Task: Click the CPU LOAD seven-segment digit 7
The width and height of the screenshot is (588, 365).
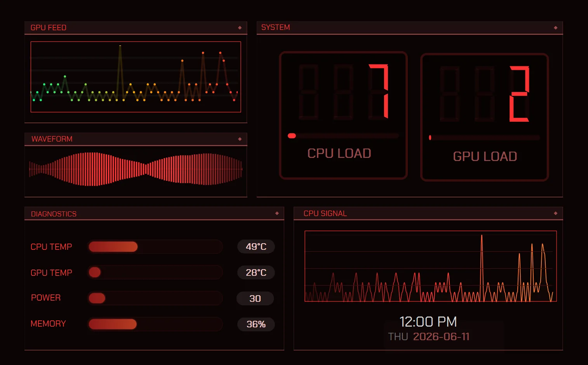Action: click(378, 92)
